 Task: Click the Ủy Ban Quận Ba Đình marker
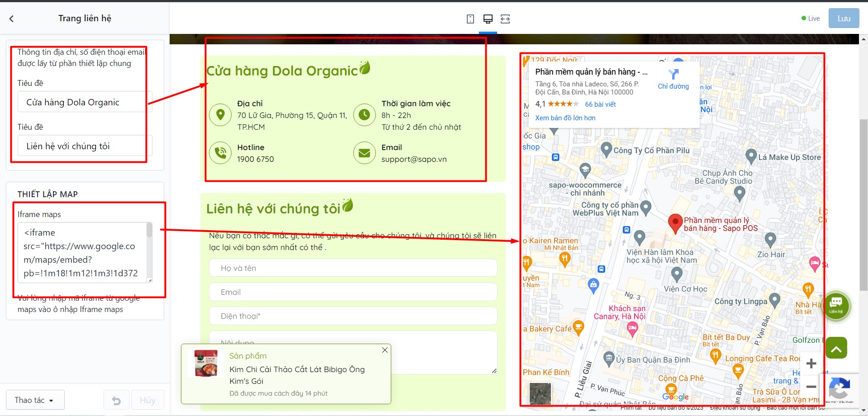(x=609, y=359)
